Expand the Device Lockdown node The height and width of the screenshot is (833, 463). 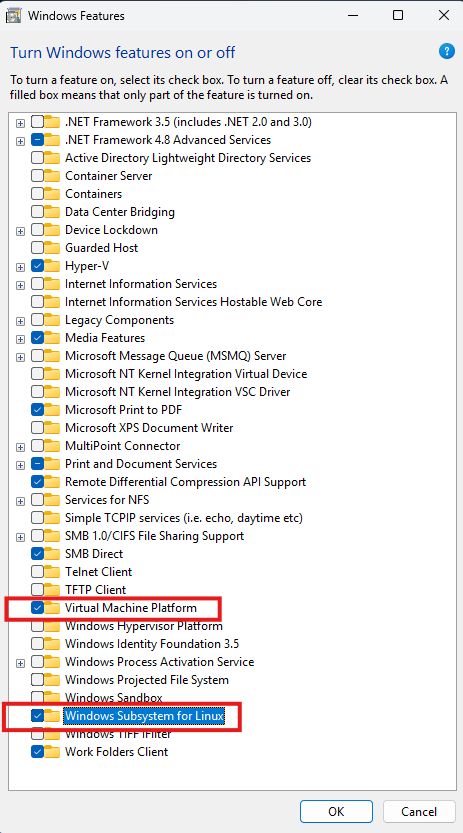pos(20,231)
